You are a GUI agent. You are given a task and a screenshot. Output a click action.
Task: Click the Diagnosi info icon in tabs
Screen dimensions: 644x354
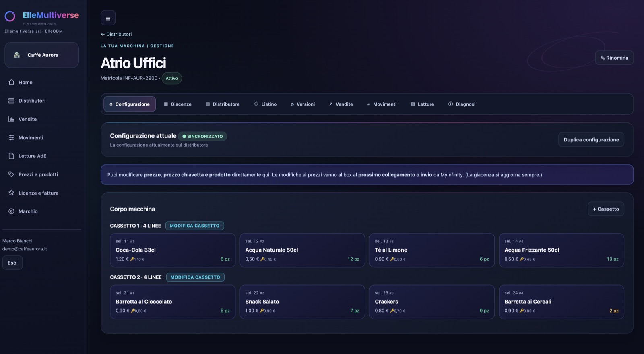pos(450,104)
